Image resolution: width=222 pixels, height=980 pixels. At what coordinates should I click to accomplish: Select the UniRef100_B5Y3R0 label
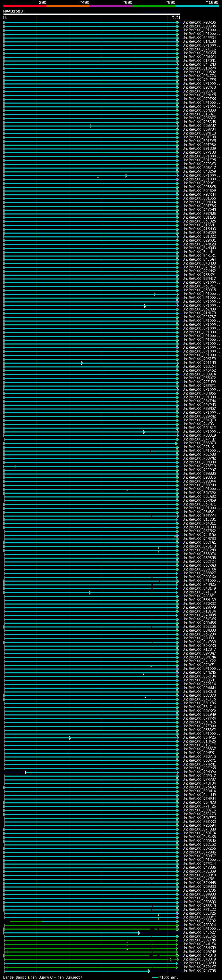(199, 493)
